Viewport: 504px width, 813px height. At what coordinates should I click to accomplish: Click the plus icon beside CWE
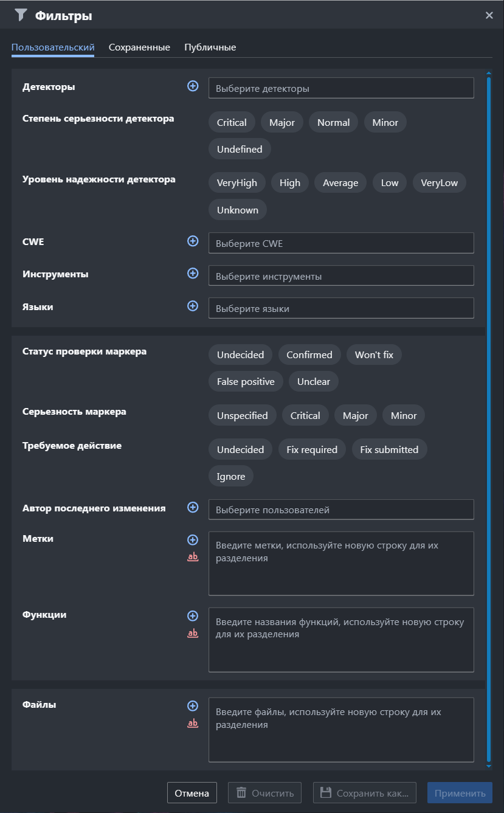coord(193,241)
